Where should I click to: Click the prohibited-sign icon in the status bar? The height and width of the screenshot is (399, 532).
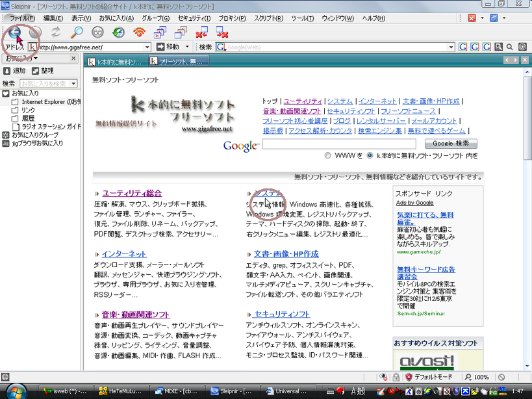pos(501,377)
